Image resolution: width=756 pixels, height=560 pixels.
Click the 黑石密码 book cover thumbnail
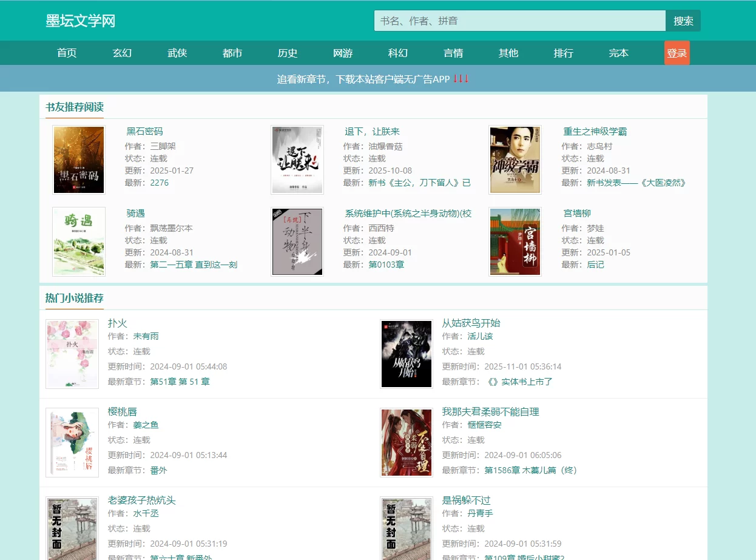click(79, 160)
